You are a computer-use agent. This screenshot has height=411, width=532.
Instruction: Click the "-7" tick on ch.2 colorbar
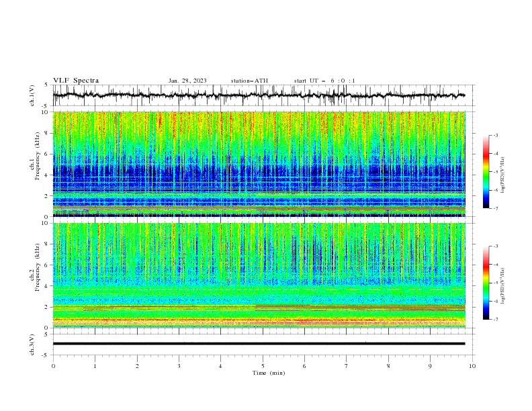(x=495, y=320)
